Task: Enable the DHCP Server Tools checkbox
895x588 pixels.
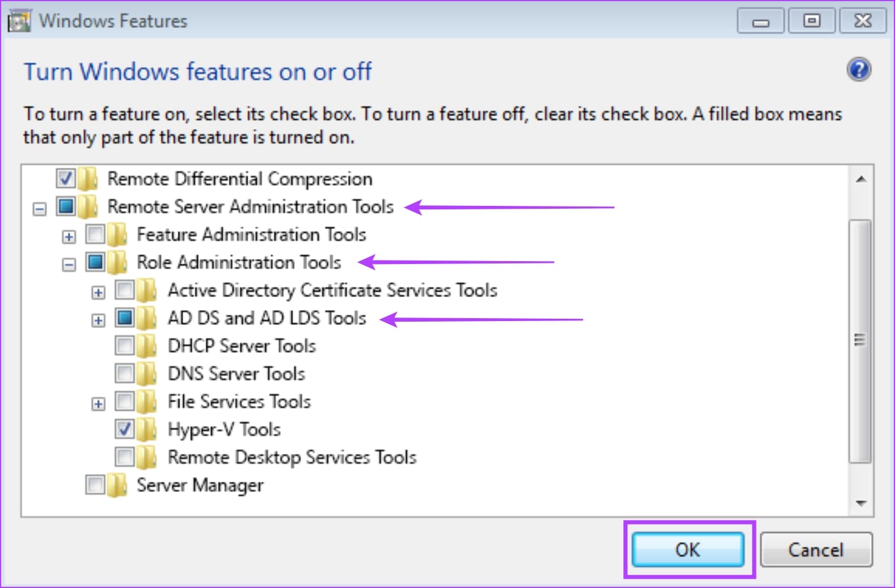Action: [124, 346]
